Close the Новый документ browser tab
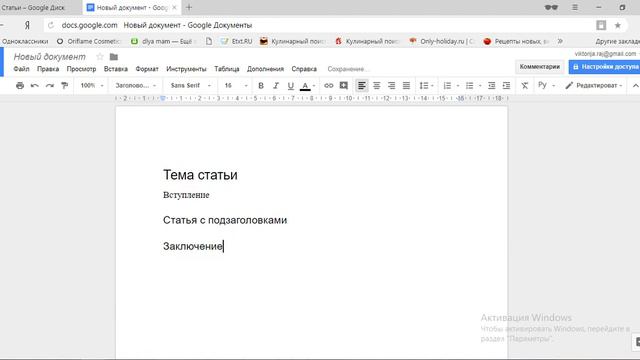 174,7
